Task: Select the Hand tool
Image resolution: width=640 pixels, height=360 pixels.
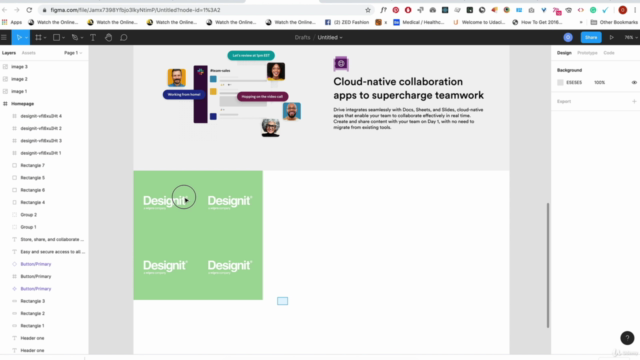Action: (108, 38)
